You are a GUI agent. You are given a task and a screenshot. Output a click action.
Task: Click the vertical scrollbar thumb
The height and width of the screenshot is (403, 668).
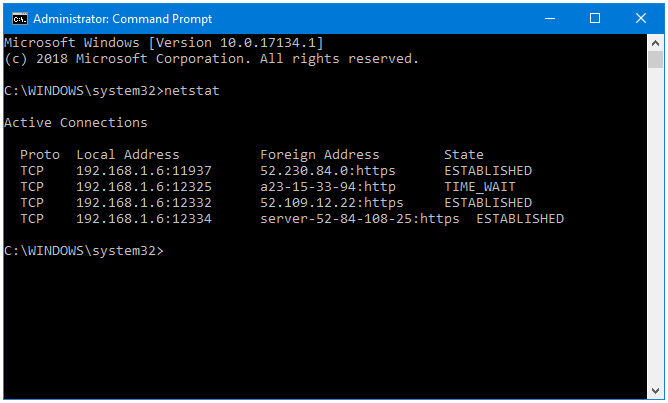(x=655, y=59)
